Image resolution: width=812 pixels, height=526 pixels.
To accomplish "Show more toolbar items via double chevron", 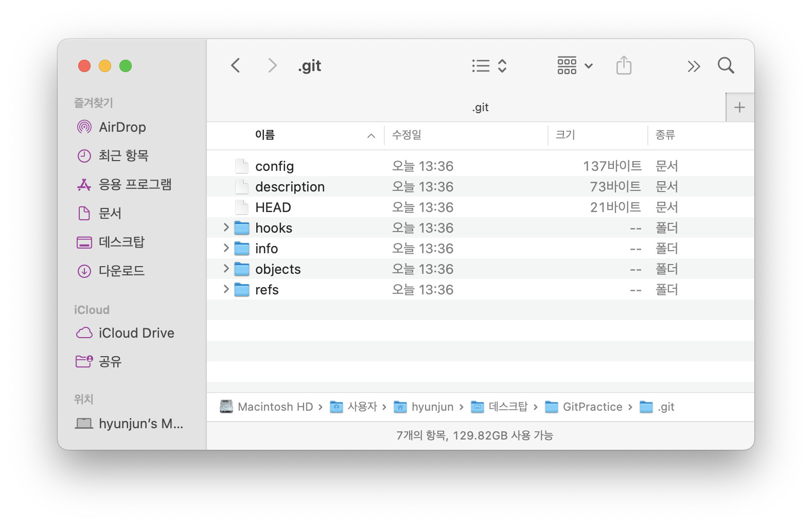I will [694, 66].
